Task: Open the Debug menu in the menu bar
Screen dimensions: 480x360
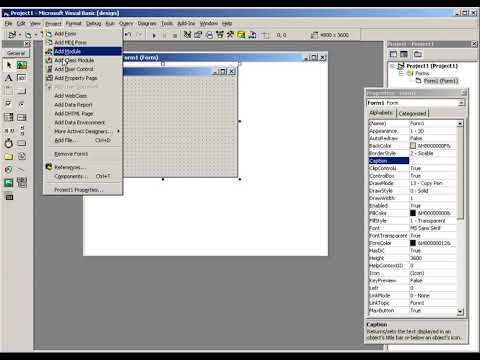Action: (93, 23)
